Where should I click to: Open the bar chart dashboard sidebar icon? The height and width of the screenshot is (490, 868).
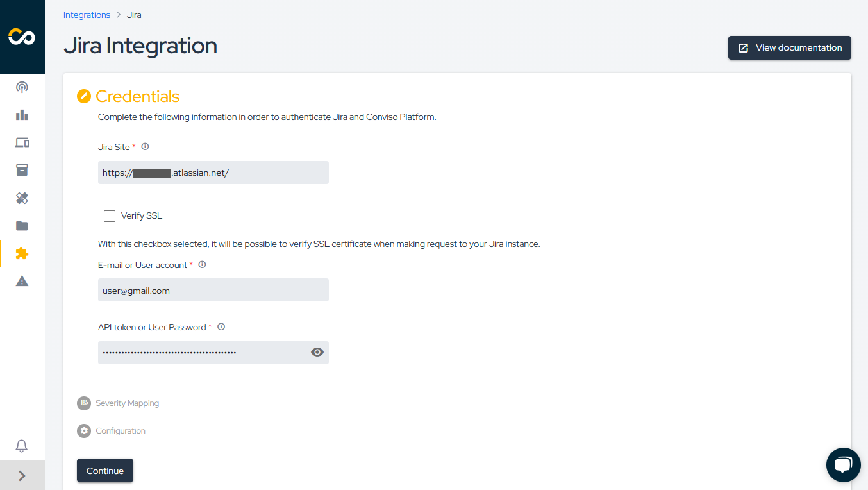coord(22,115)
